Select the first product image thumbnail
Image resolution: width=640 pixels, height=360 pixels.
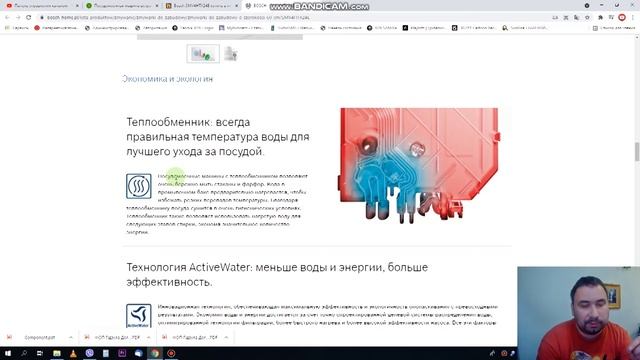[x=203, y=53]
